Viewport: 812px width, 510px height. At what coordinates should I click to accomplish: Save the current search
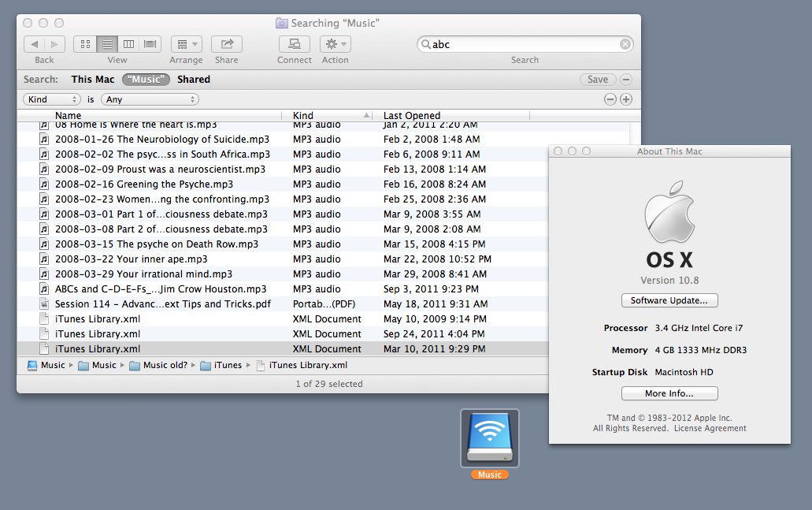pyautogui.click(x=598, y=80)
